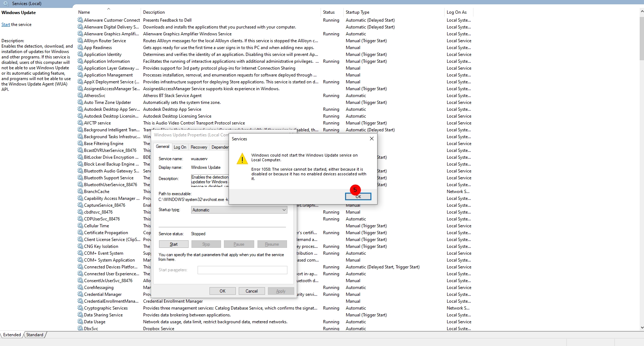644x346 pixels.
Task: Click the 'wuauserv' service name value
Action: [x=199, y=159]
